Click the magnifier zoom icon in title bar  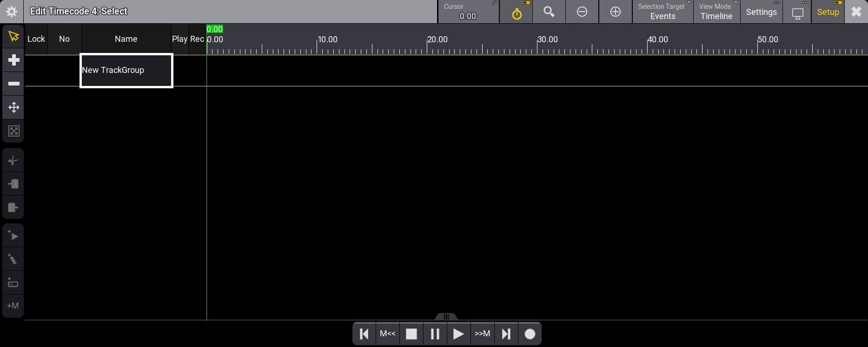pos(549,12)
